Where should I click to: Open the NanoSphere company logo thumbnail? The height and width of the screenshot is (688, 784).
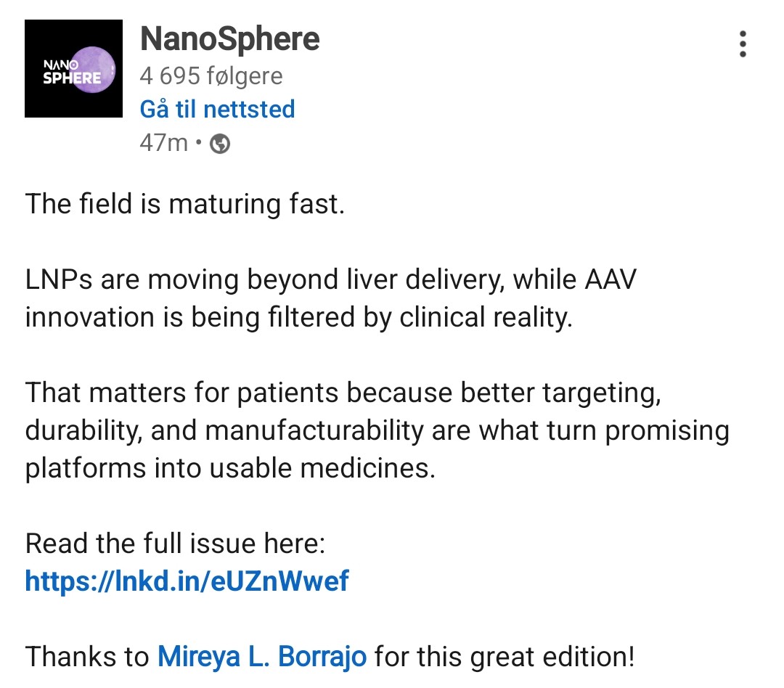click(73, 68)
